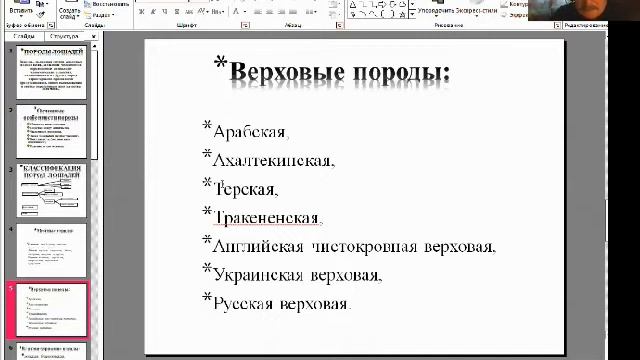
Task: Open the Шрифт font dialog launcher
Action: pyautogui.click(x=245, y=25)
